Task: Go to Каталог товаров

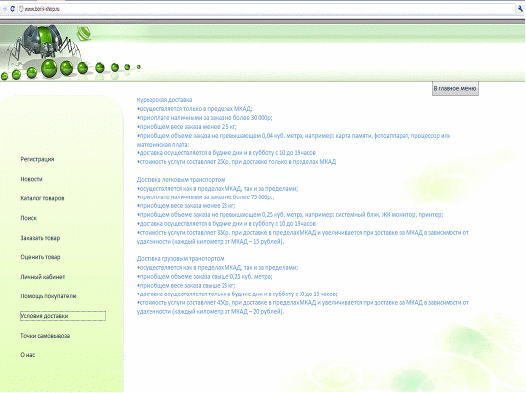Action: coord(42,198)
